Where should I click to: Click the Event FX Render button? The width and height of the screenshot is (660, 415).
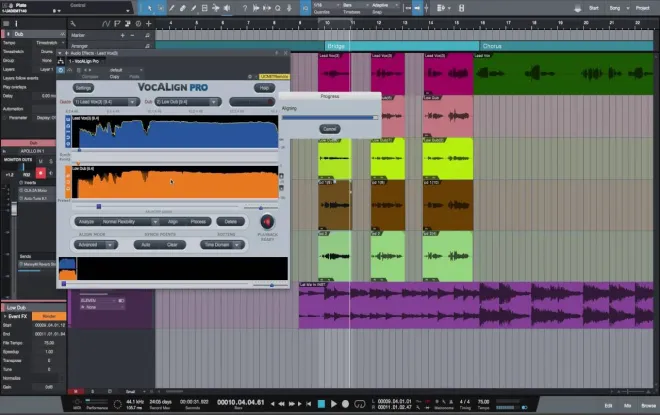point(49,316)
